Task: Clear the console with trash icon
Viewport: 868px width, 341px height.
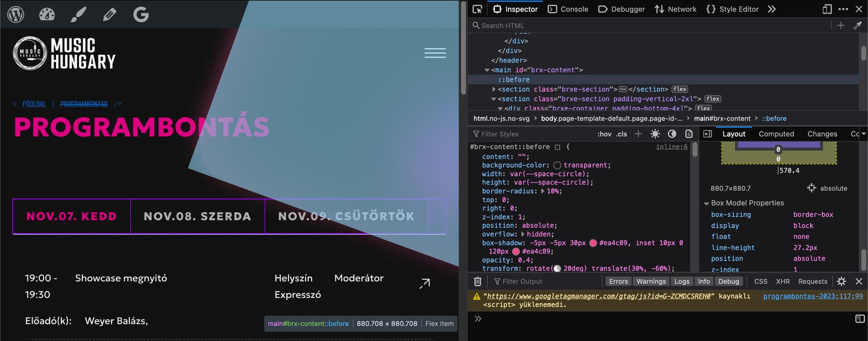Action: click(477, 281)
